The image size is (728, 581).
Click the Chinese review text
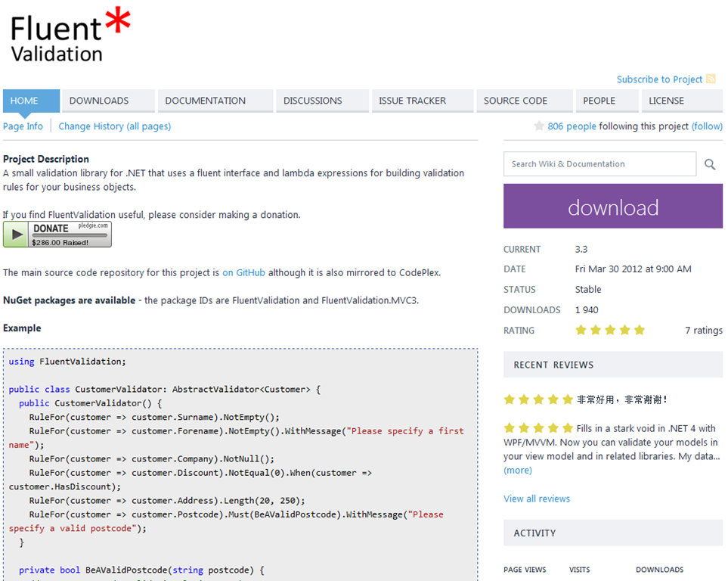[x=622, y=399]
